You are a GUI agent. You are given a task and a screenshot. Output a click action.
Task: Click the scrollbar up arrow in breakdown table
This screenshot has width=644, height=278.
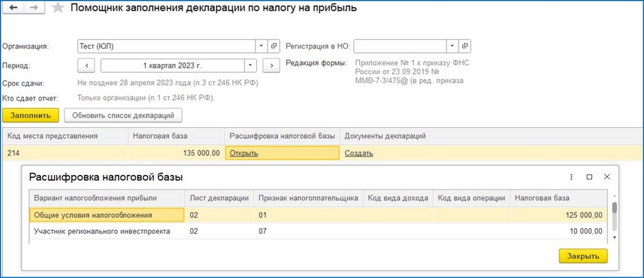(615, 196)
